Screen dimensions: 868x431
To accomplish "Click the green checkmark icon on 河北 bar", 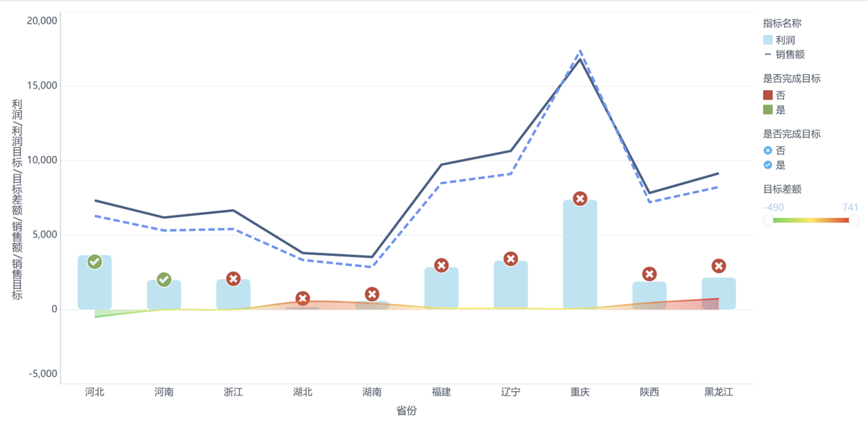I will point(95,262).
